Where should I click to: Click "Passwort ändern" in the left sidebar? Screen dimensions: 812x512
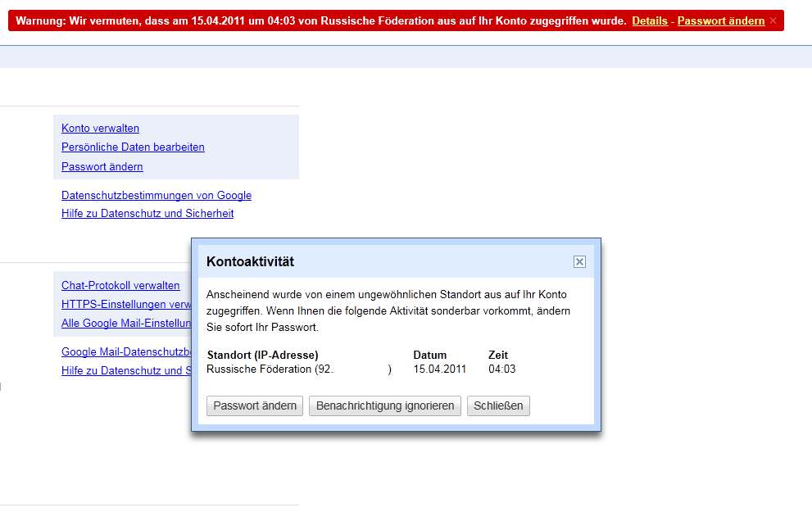(x=102, y=166)
